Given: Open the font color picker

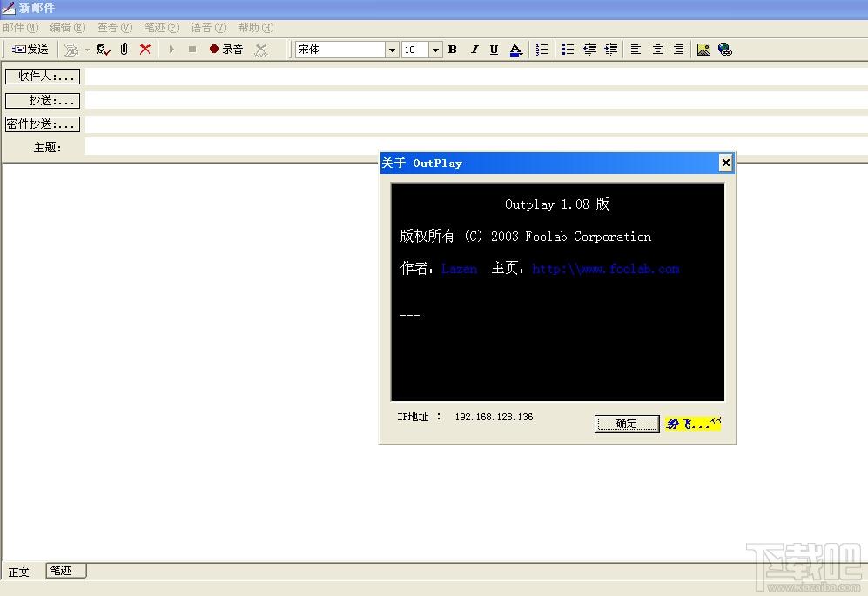Looking at the screenshot, I should click(515, 50).
